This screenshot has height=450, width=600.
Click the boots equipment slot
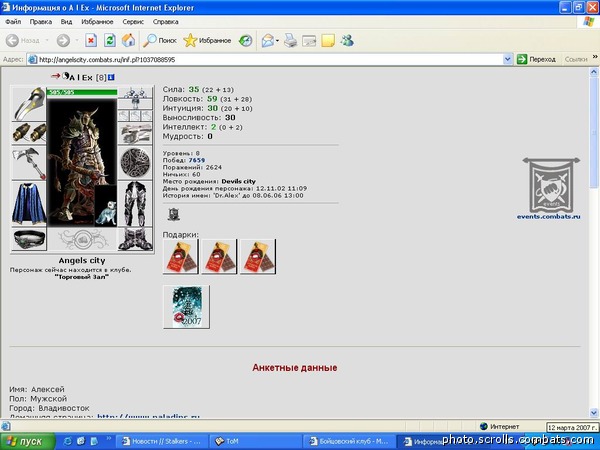135,239
